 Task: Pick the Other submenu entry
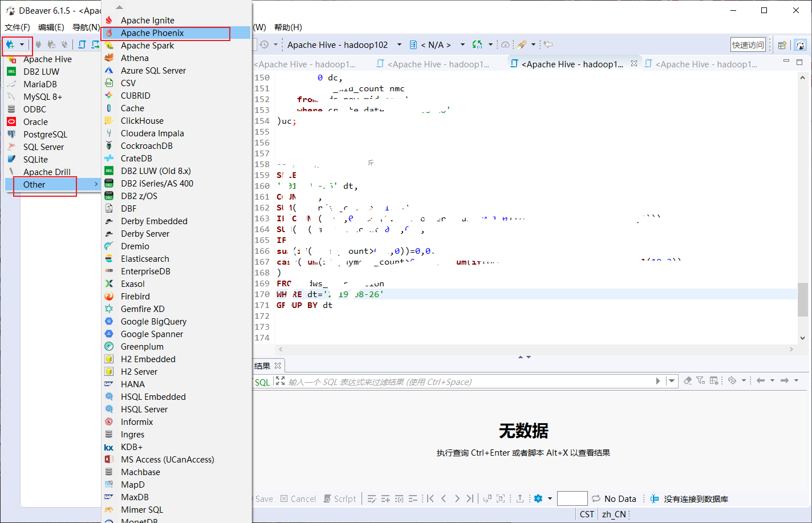(x=52, y=185)
